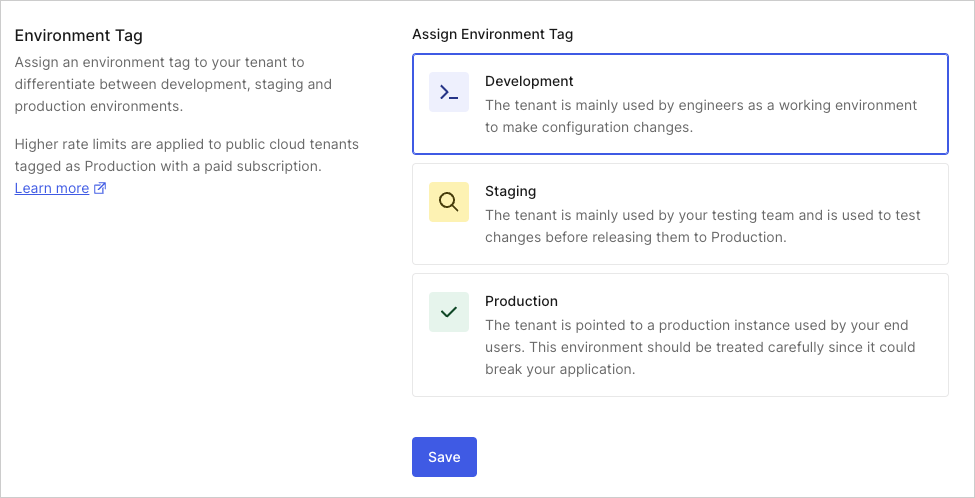Click the Production description about end users
Viewport: 975px width, 498px height.
point(700,347)
